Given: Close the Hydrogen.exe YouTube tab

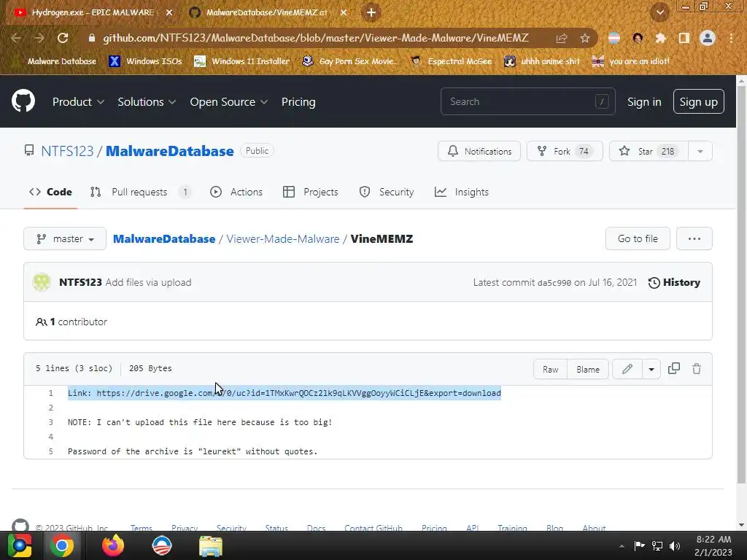Looking at the screenshot, I should (169, 12).
